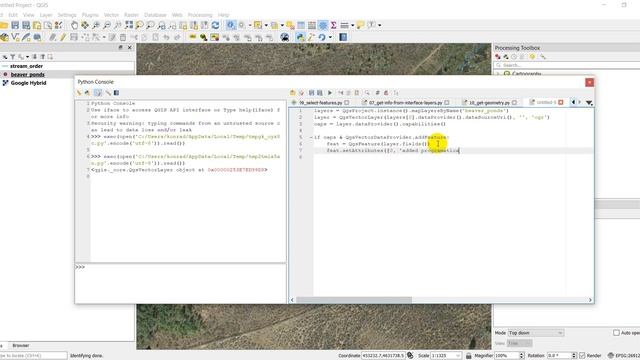This screenshot has width=640, height=360.
Task: Open the Measure tool dropdown arrow
Action: tap(353, 25)
